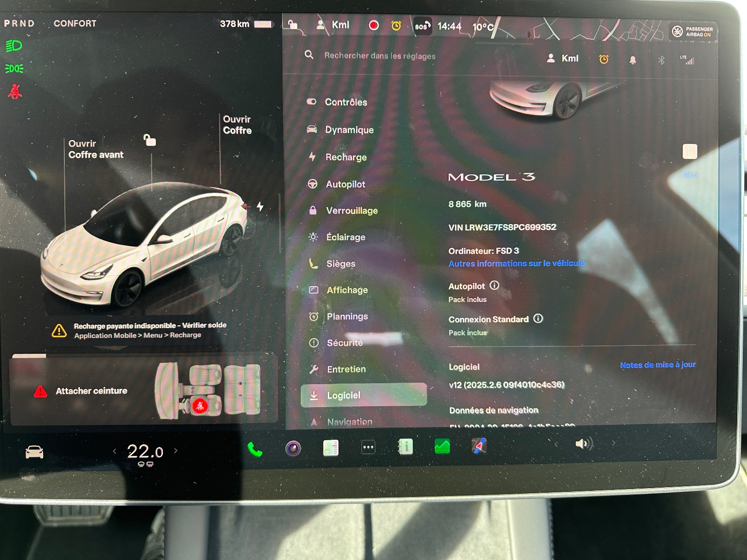Open Autres informations sur le véhicule link
The image size is (747, 560).
pyautogui.click(x=516, y=264)
